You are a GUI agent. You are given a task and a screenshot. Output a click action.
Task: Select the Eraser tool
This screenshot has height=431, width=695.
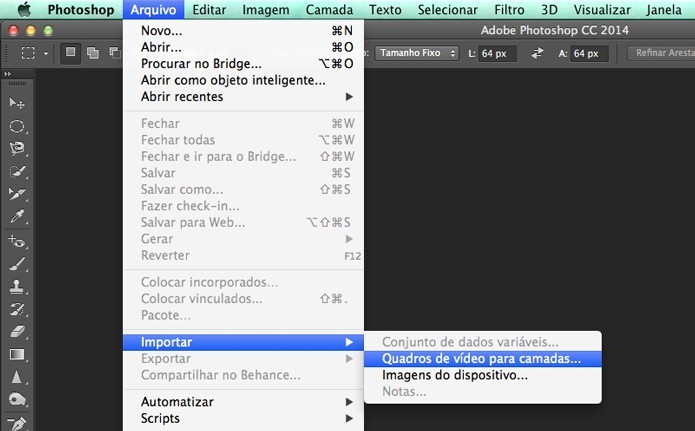click(x=17, y=332)
